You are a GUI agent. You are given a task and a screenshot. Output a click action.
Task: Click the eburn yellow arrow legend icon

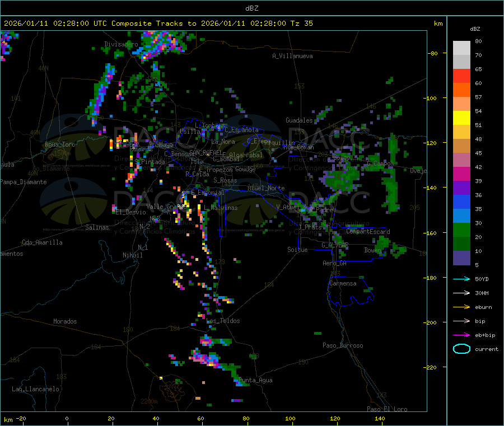coord(461,307)
